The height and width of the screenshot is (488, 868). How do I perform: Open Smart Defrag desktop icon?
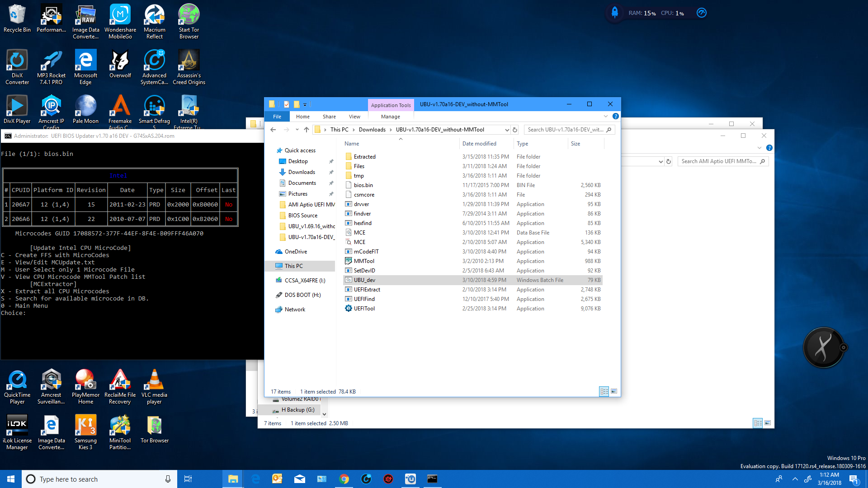click(x=155, y=112)
